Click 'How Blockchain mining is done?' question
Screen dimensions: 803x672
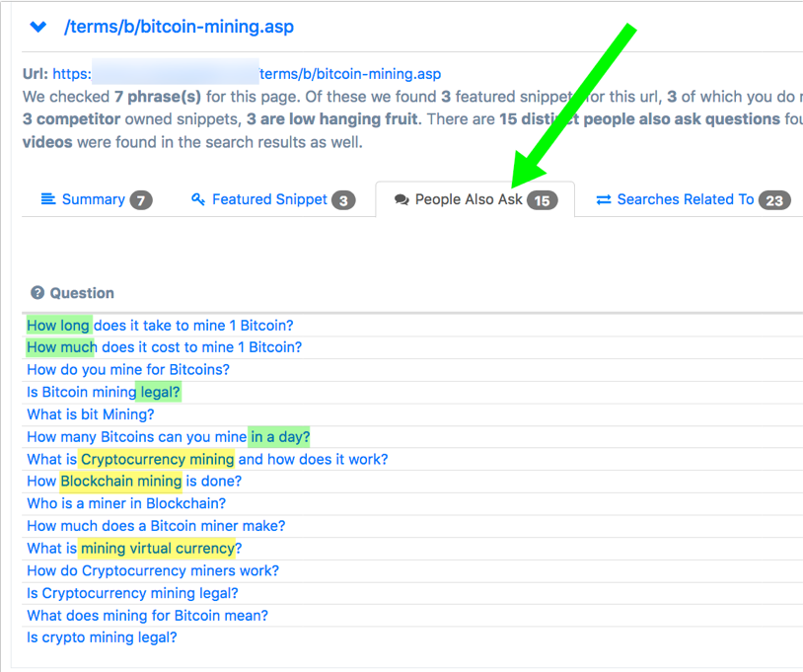[x=134, y=482]
